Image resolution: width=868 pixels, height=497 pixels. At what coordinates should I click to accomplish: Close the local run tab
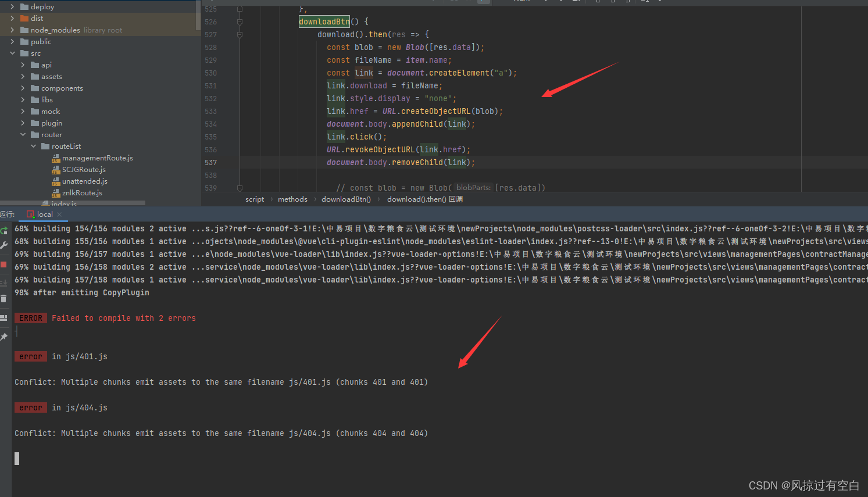59,214
